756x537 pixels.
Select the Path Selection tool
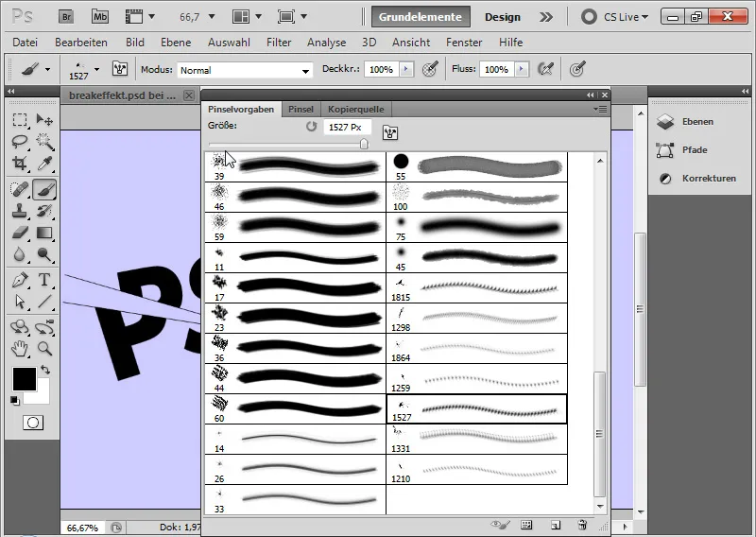click(x=20, y=302)
